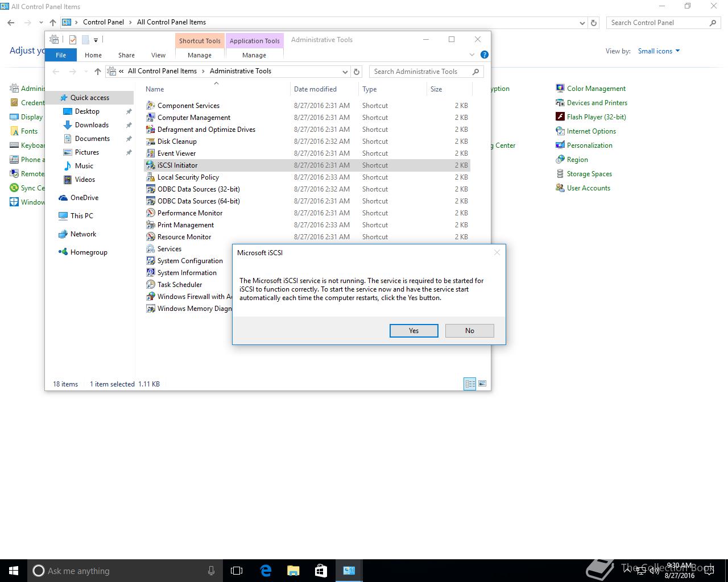This screenshot has width=728, height=582.
Task: Switch to large icons view button
Action: click(x=482, y=384)
